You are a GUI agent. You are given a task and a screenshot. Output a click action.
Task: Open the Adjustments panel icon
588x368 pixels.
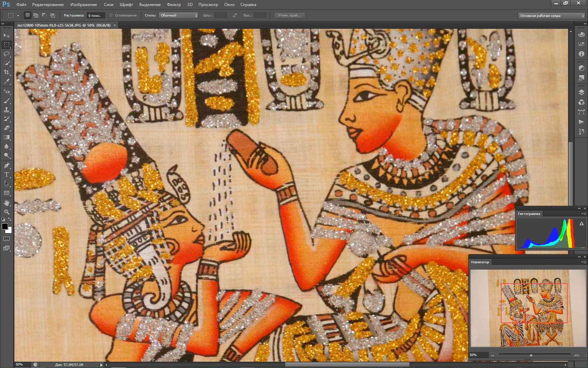pyautogui.click(x=581, y=68)
